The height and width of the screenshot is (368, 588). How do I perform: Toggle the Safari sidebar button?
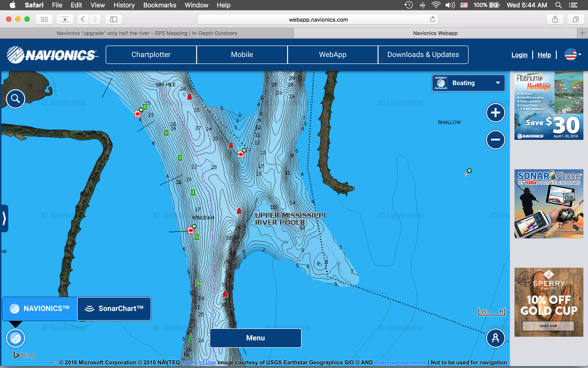tap(113, 19)
